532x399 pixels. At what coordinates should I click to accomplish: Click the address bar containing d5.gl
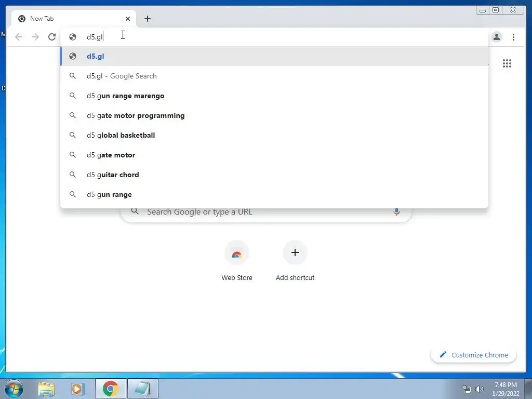pos(274,37)
